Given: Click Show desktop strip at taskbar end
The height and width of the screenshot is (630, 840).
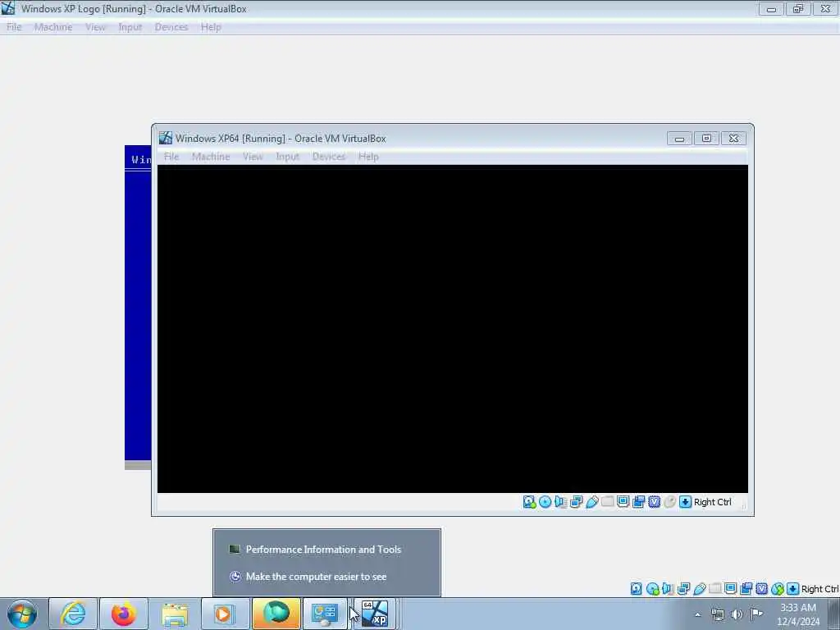Looking at the screenshot, I should (834, 614).
